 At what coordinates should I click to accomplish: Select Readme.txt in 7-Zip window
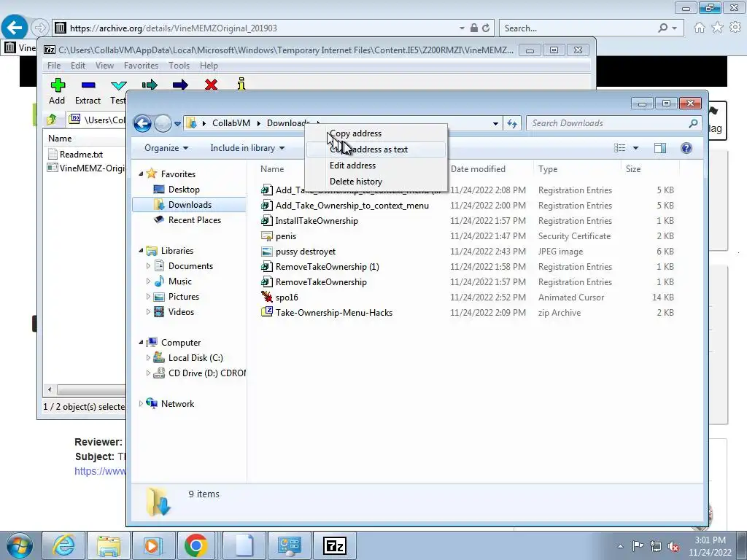[81, 155]
